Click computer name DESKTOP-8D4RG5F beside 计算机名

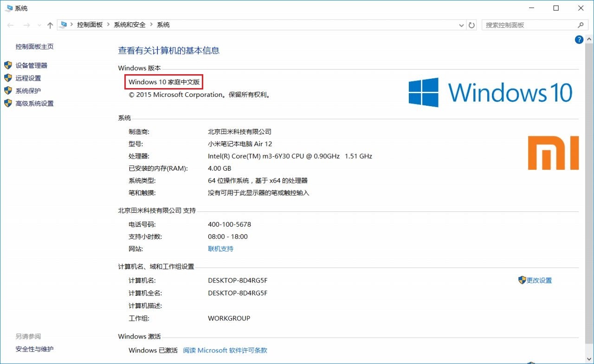(x=238, y=281)
